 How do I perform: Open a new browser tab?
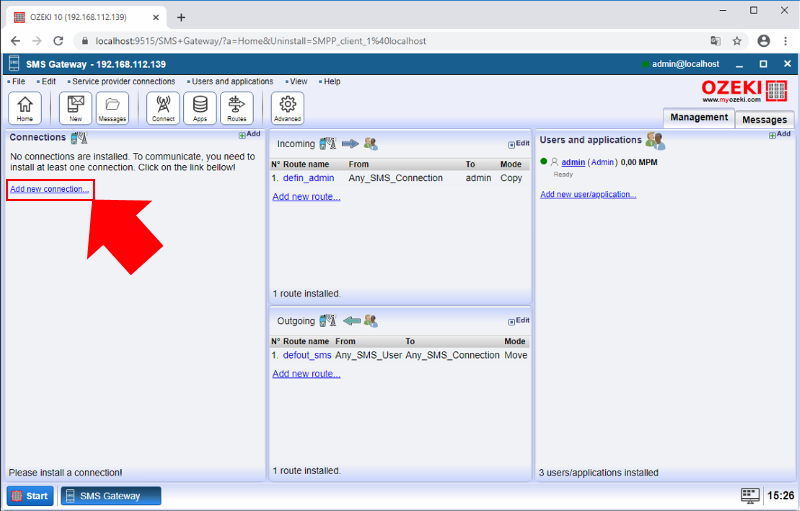181,17
